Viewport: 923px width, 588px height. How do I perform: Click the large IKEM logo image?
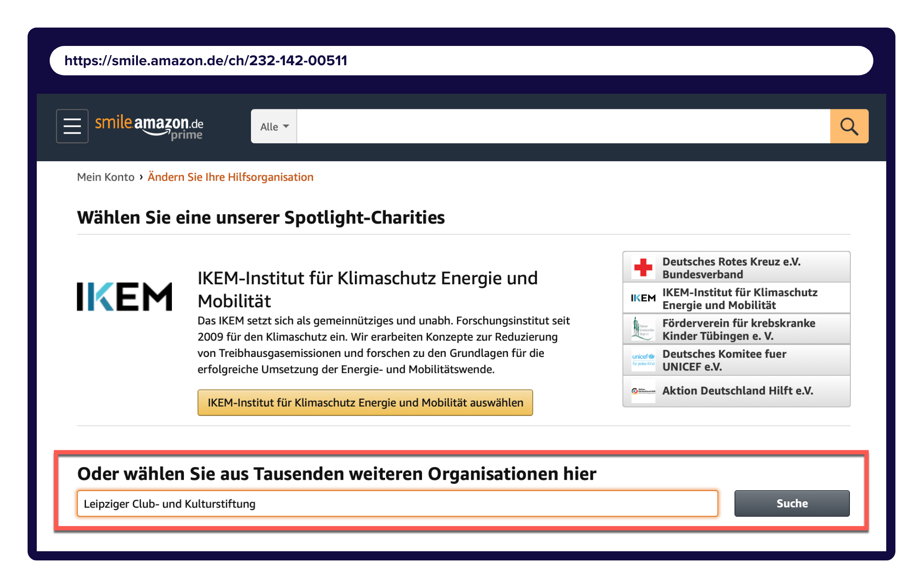(x=124, y=296)
